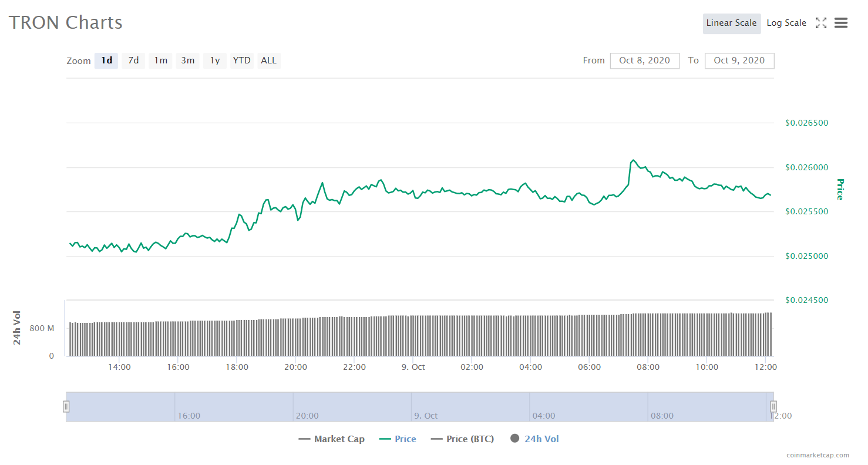
Task: Click the $0.025500 price axis label
Action: coord(807,211)
